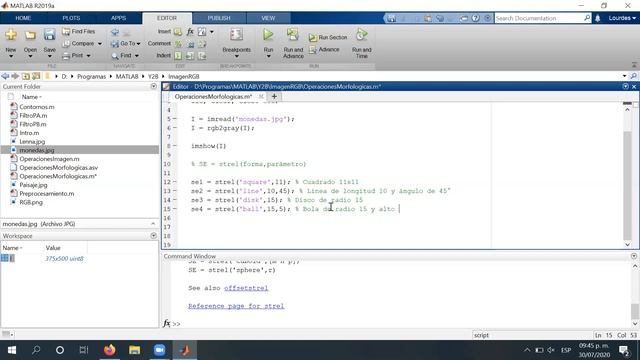Screen dimensions: 640x360
Task: Open File Explorer from the taskbar
Action: point(134,350)
